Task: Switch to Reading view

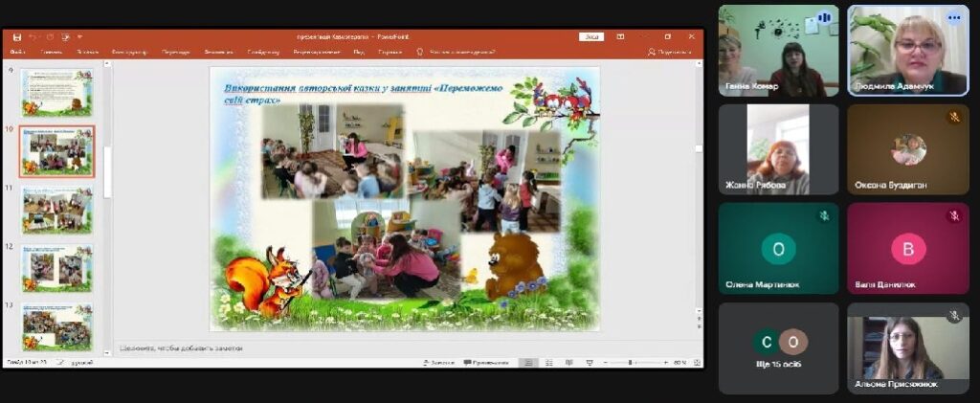Action: 568,363
